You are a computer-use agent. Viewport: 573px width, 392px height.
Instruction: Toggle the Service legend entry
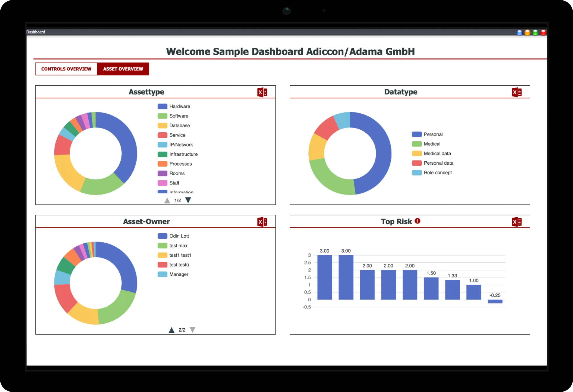(x=172, y=135)
